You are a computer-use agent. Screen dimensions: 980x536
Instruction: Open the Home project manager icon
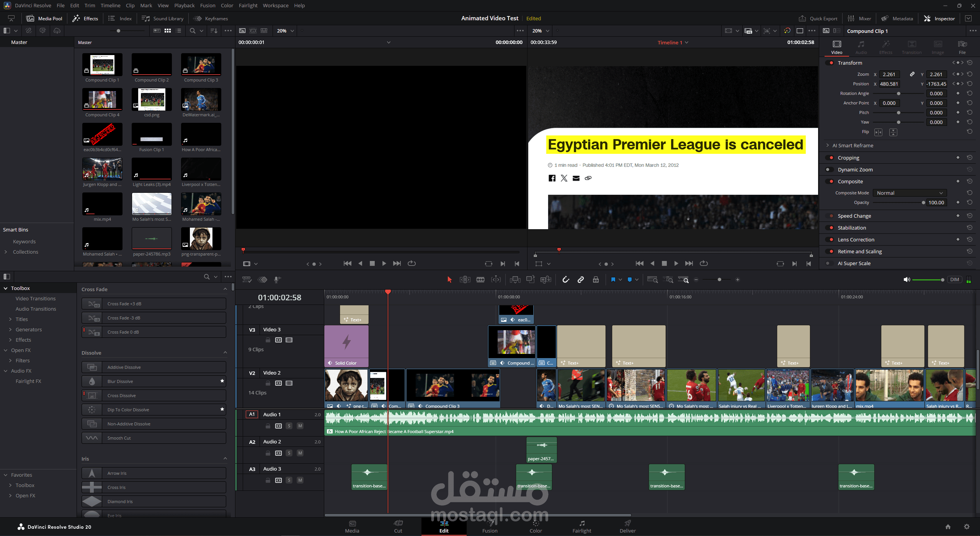[x=948, y=527]
